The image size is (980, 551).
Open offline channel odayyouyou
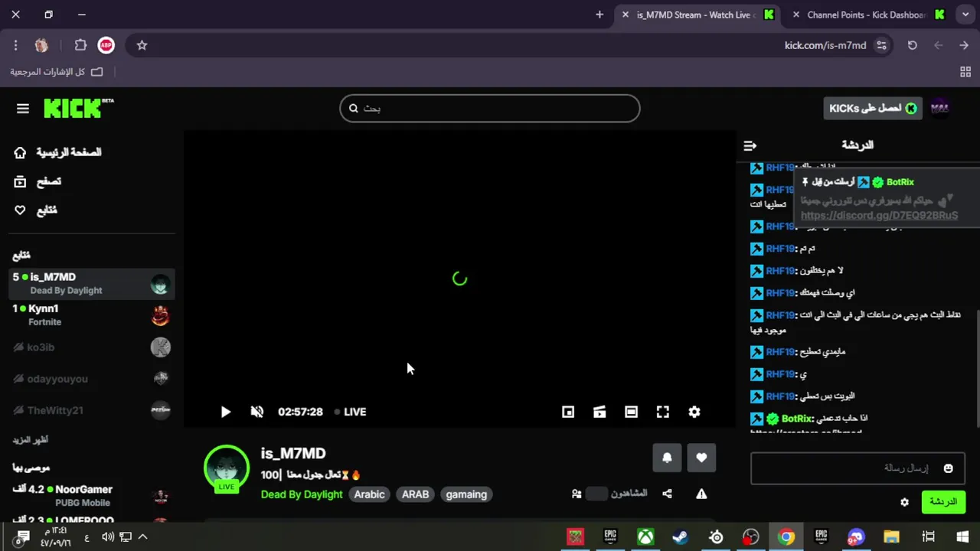91,378
